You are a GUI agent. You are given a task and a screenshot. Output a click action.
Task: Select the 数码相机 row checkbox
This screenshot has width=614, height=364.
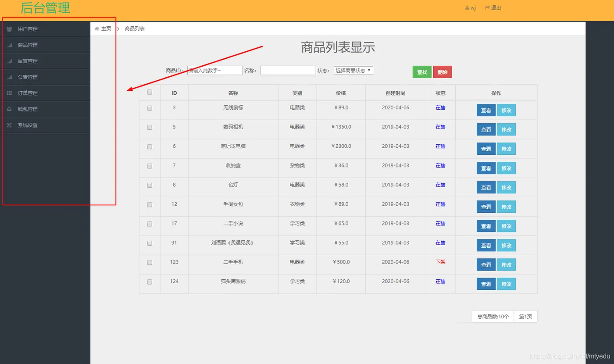point(150,128)
